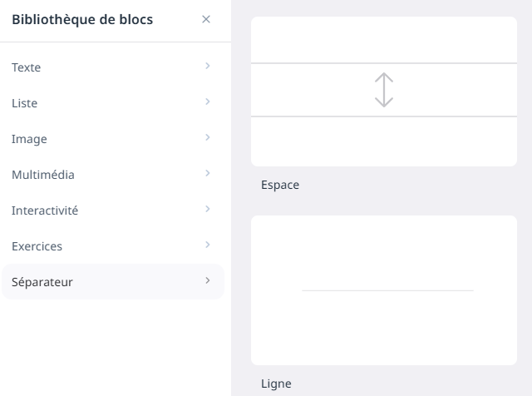Close the Bibliothèque de blocs panel

(206, 19)
